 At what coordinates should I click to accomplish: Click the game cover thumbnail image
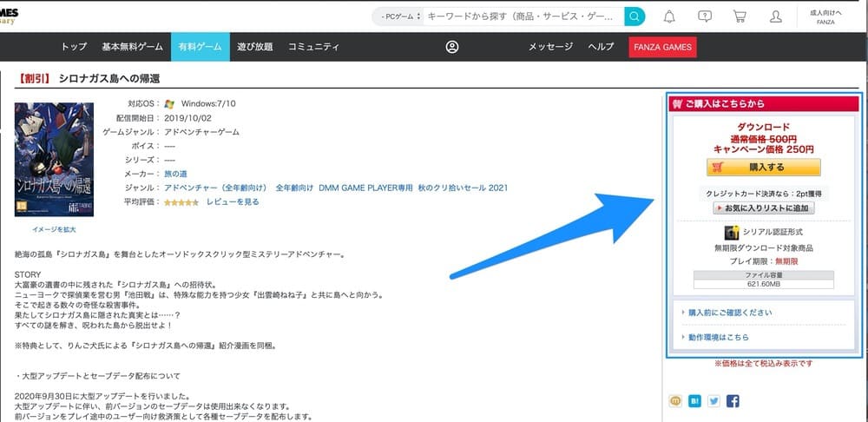[54, 161]
